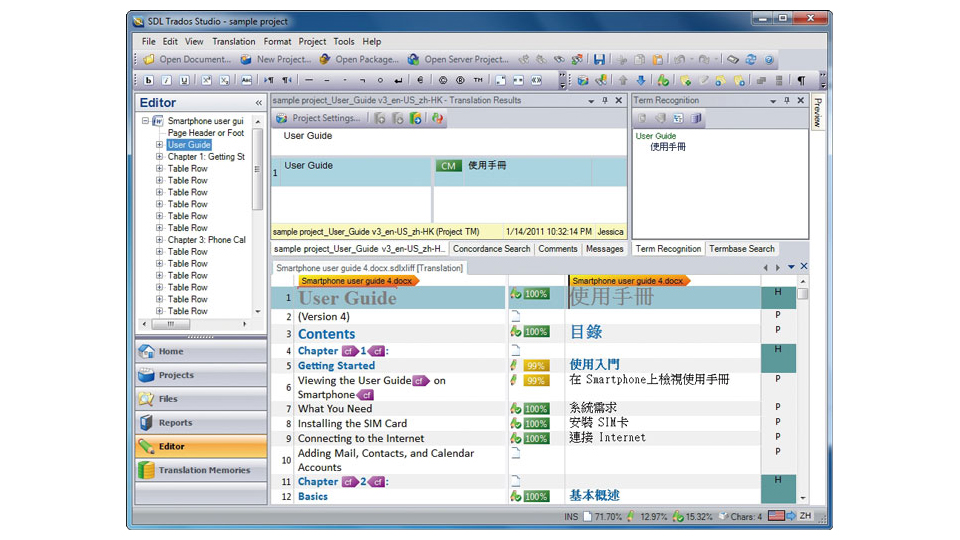Click the Paste clipboard icon
Image resolution: width=960 pixels, height=540 pixels.
(657, 59)
